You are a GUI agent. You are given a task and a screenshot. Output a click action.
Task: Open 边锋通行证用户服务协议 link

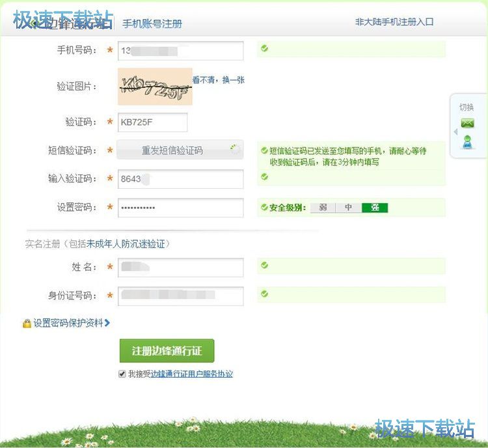(x=191, y=374)
